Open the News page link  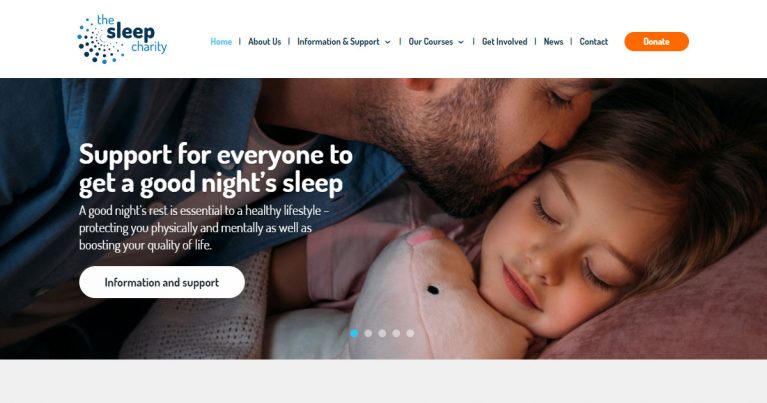coord(553,42)
